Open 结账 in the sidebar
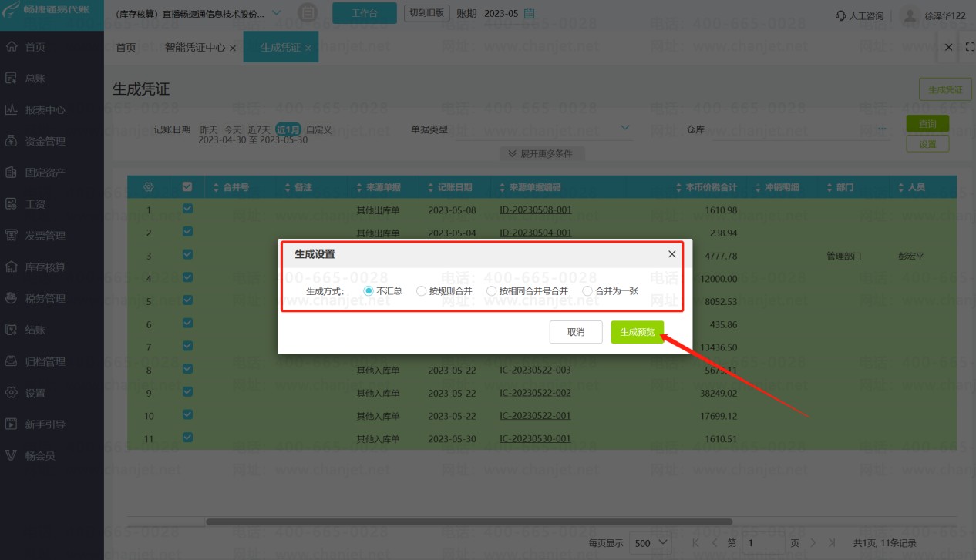This screenshot has width=976, height=560. tap(35, 330)
